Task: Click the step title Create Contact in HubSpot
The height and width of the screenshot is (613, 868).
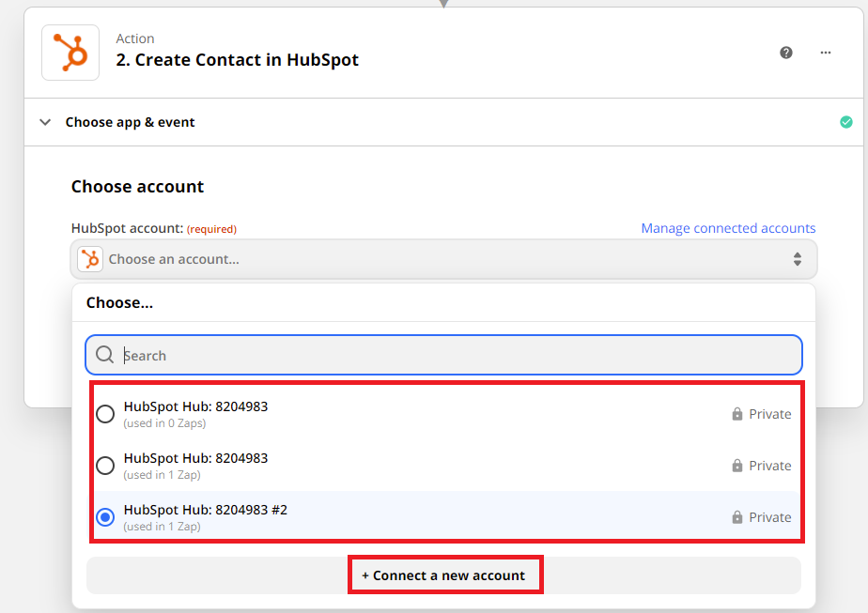Action: (237, 60)
